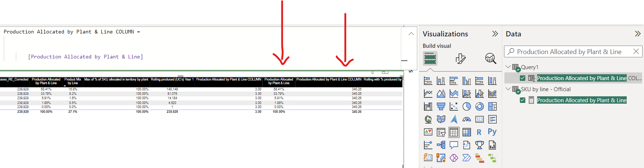
Task: Insert a Line and clustered column chart
Action: 479,93
